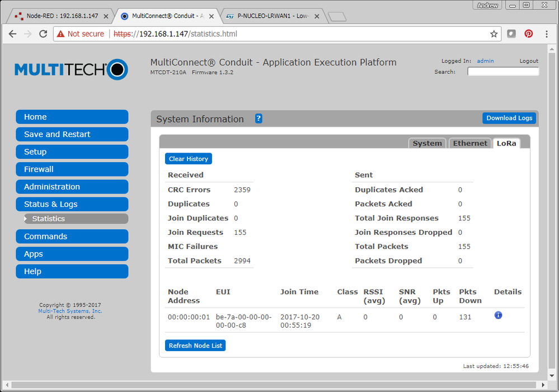This screenshot has height=392, width=559.
Task: Close the MultiConnect Conduit browser tab
Action: (212, 16)
